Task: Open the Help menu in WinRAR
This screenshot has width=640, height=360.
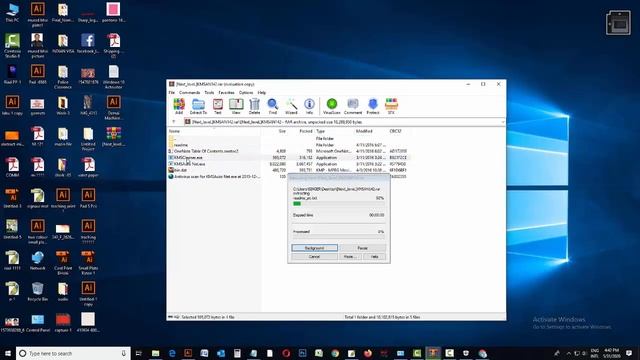Action: point(262,93)
